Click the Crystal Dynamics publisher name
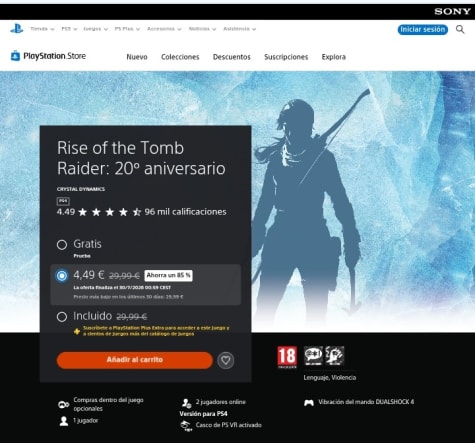Screen dimensions: 475x443 click(x=81, y=189)
